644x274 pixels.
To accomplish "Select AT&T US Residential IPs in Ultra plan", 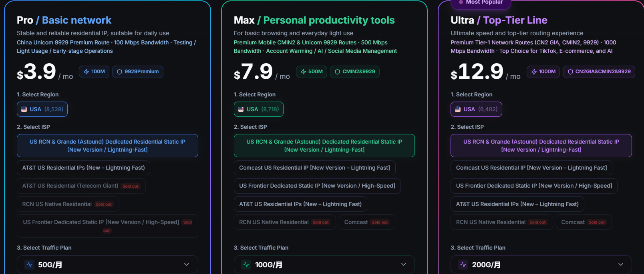I will coord(517,204).
